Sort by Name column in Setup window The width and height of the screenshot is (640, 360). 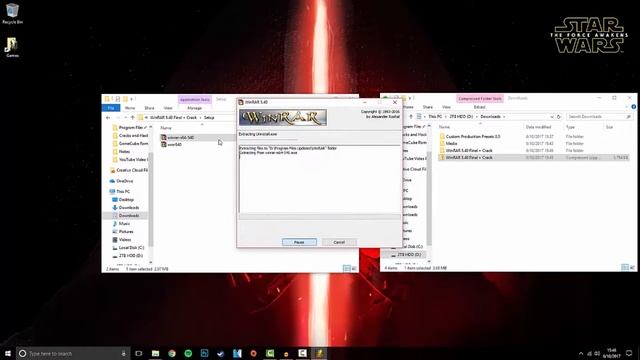point(166,128)
